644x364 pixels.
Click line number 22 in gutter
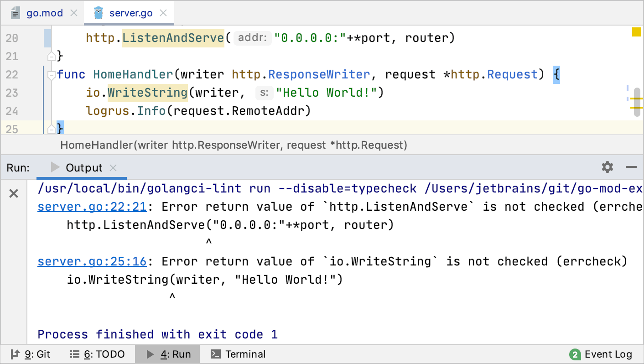(12, 75)
